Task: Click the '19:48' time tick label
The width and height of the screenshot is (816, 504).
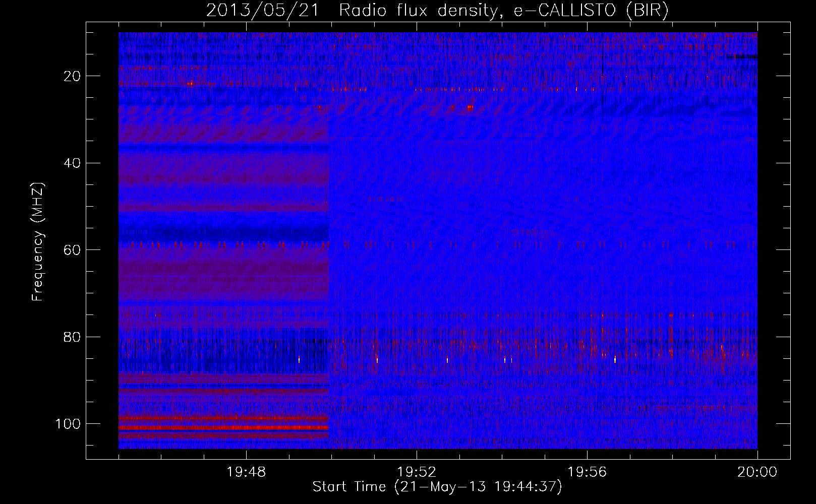Action: coord(246,472)
